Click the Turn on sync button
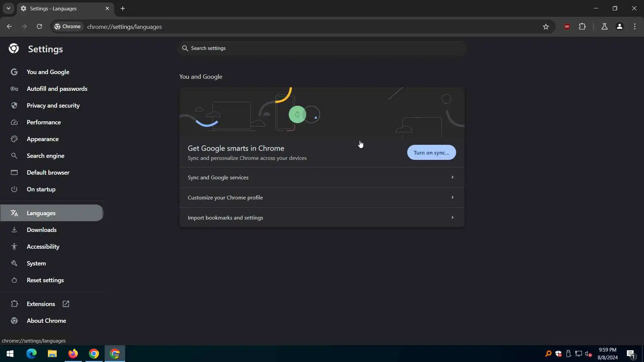Viewport: 644px width, 362px height. pos(431,153)
